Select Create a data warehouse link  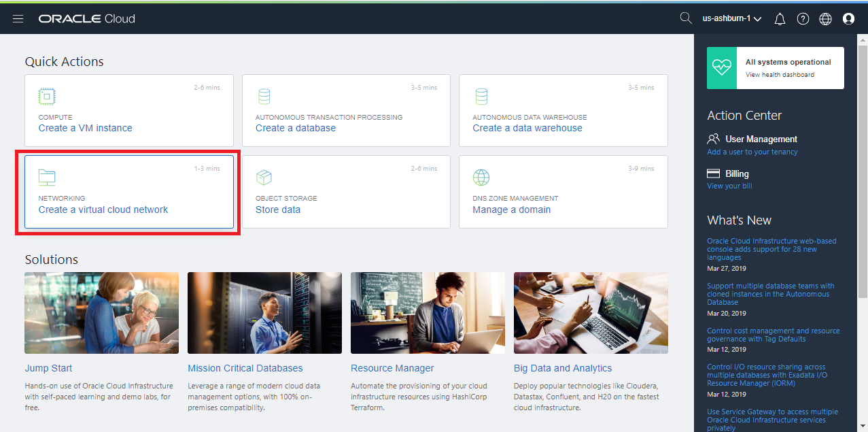click(x=527, y=128)
